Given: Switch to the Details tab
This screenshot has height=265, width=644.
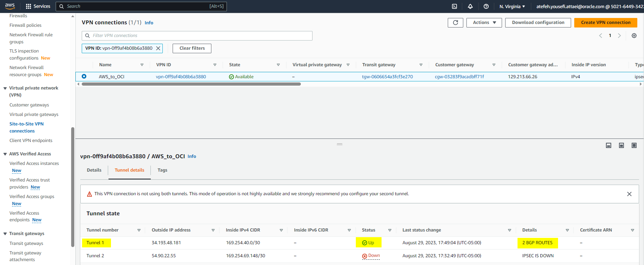Looking at the screenshot, I should [94, 170].
